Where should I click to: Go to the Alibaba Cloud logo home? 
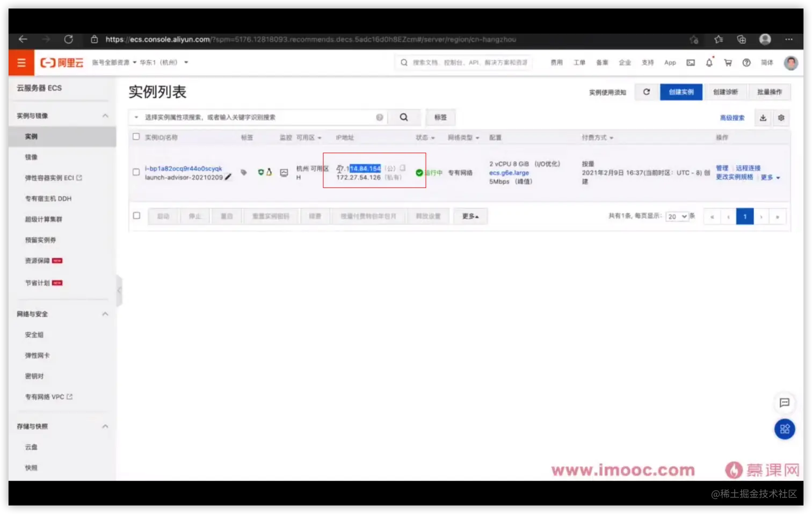[x=62, y=63]
